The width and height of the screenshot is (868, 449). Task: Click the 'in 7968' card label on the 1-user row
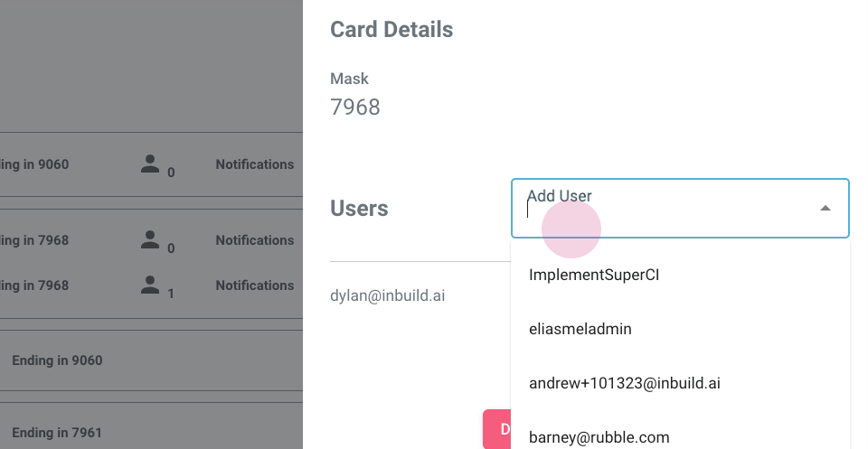tap(36, 285)
